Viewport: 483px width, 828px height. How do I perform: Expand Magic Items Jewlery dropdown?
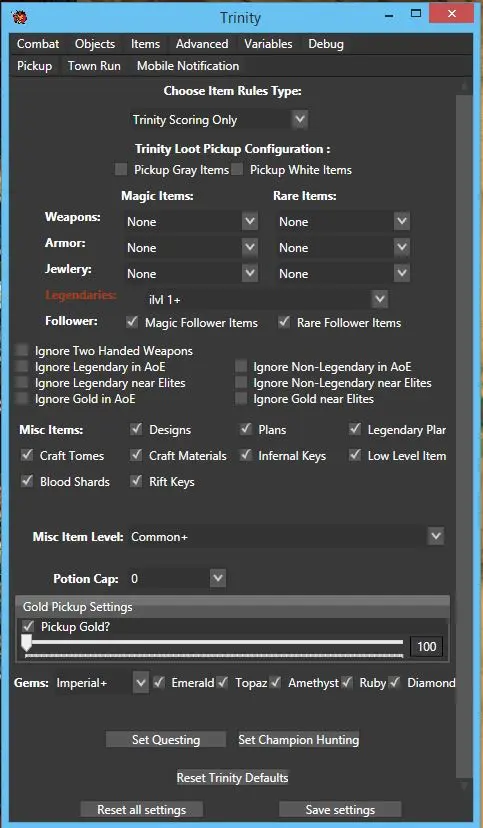pyautogui.click(x=191, y=273)
